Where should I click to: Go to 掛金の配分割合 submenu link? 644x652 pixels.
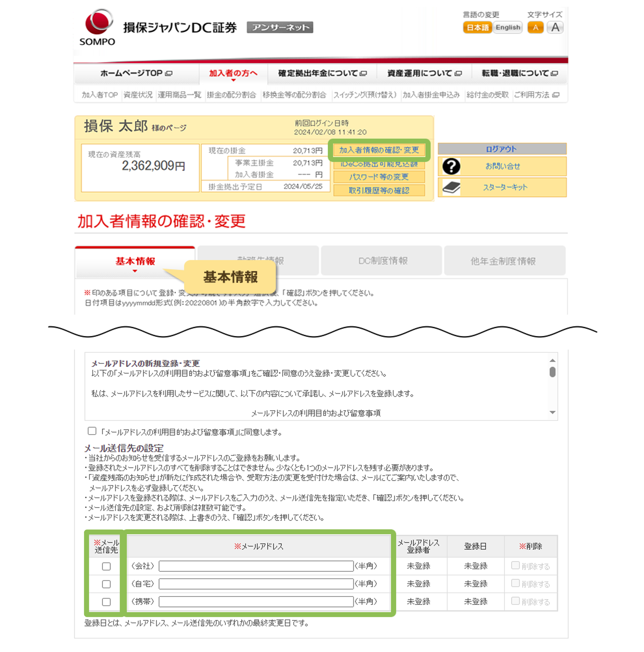[x=231, y=95]
